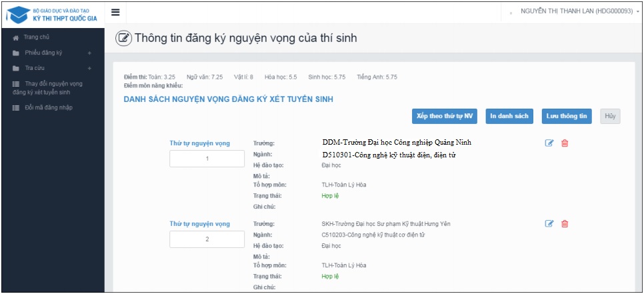
Task: Open Thay đổi nguyện vọng đăng ký xét tuyển sinh
Action: click(47, 88)
